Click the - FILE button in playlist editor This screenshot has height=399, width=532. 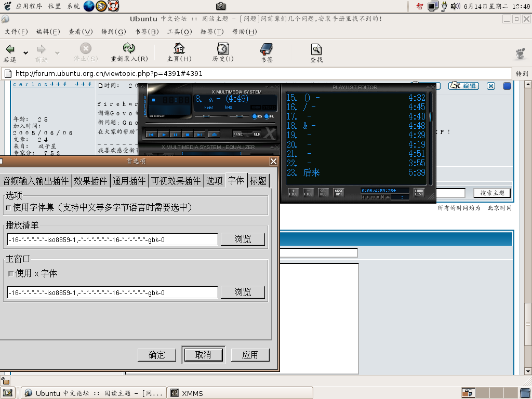(308, 193)
